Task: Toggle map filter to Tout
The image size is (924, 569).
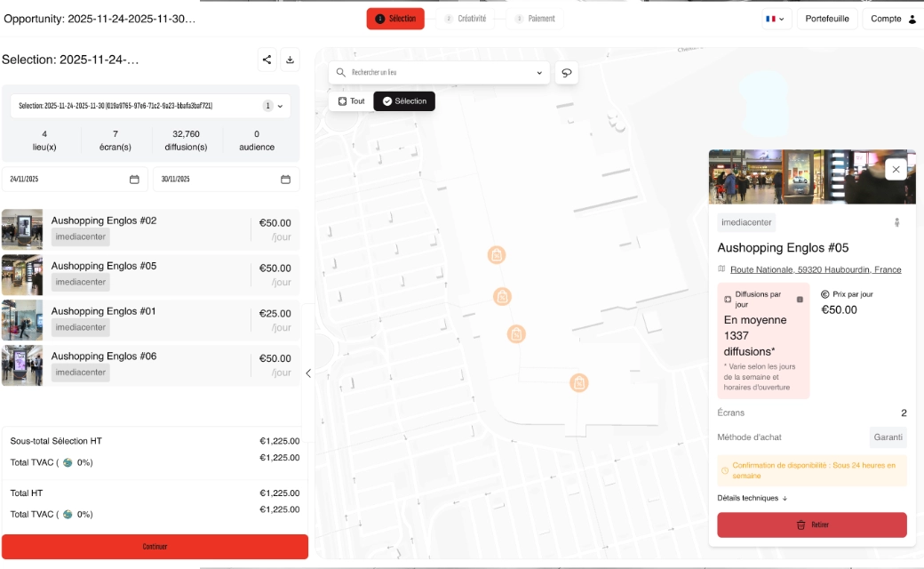Action: [x=351, y=101]
